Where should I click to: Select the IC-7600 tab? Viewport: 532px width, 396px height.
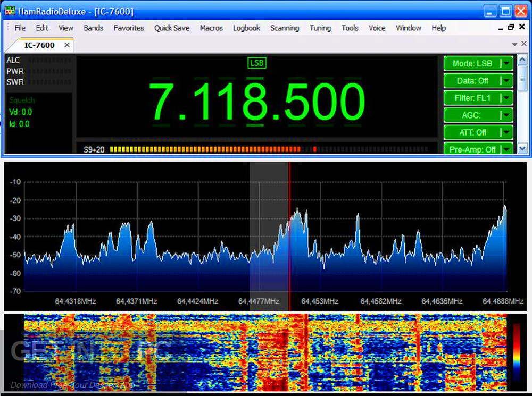[x=39, y=45]
